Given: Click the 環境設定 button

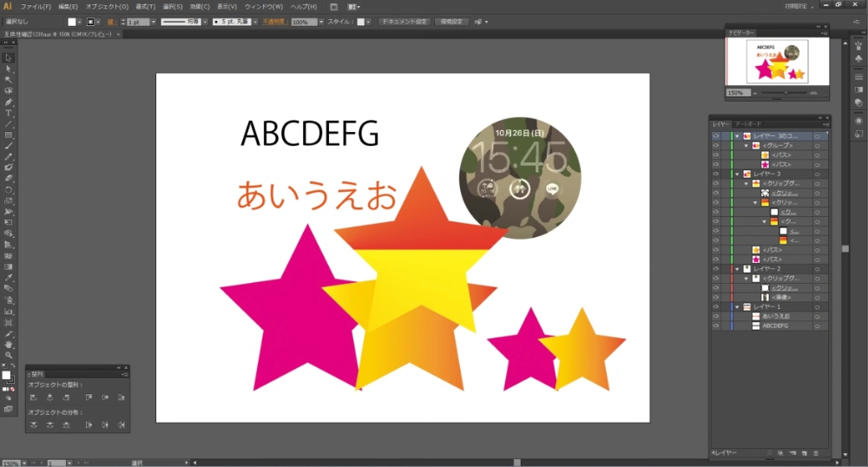Looking at the screenshot, I should click(450, 22).
